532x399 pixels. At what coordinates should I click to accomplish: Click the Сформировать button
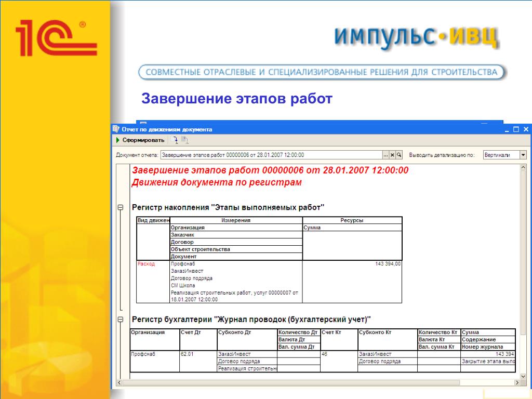140,140
